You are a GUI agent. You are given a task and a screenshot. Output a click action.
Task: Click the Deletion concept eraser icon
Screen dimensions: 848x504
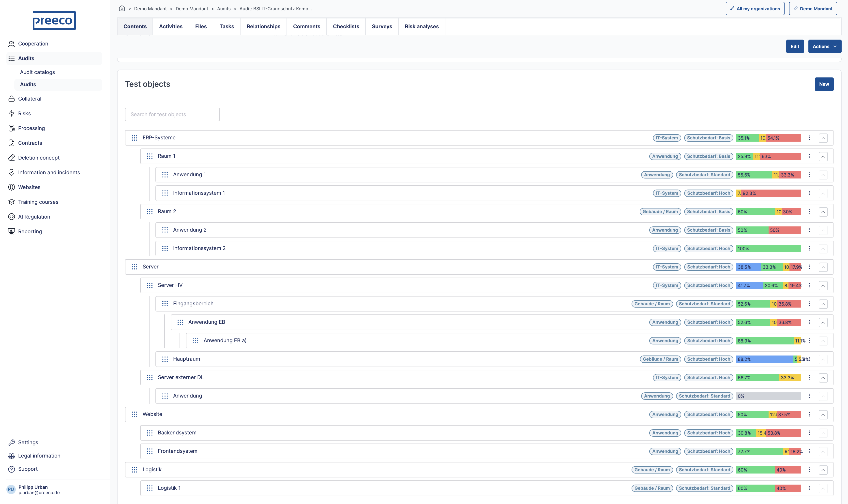(12, 158)
